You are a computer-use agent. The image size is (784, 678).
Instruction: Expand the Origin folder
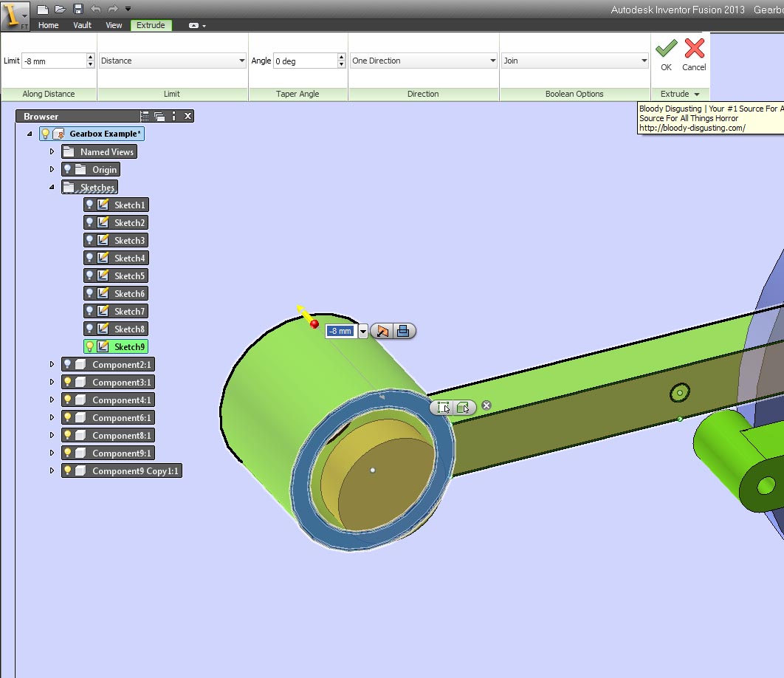52,169
